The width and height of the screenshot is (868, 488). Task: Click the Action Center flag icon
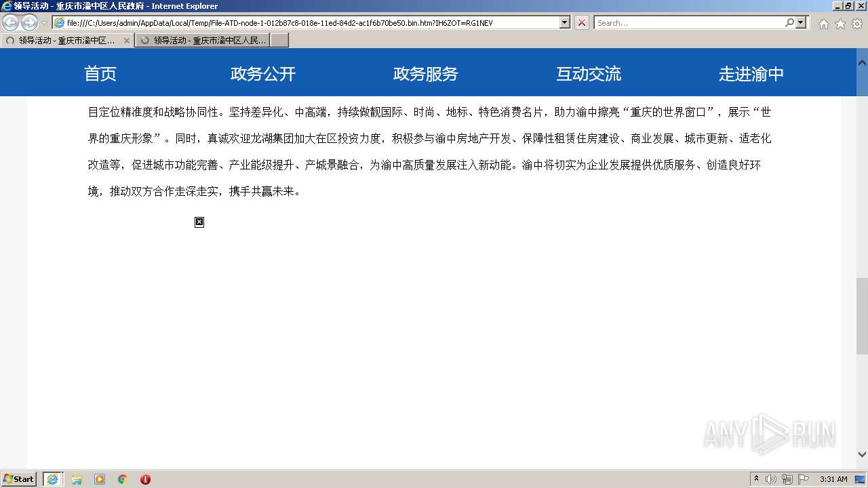[804, 479]
